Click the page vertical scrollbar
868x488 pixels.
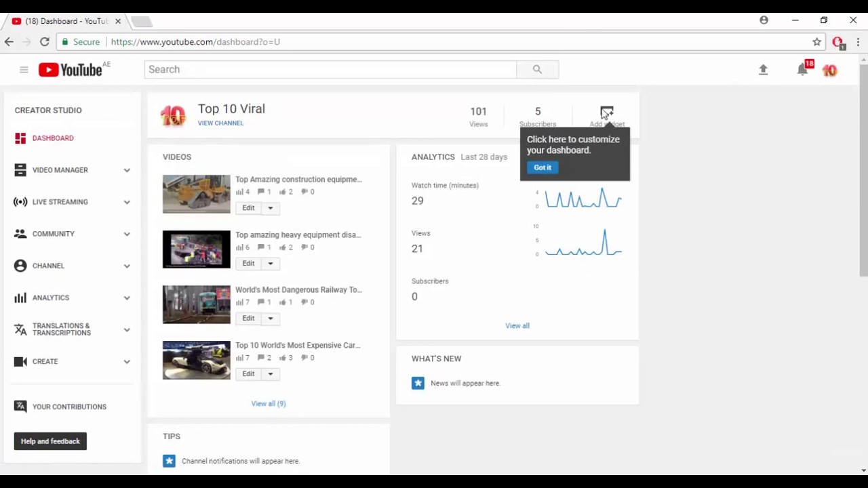pos(863,169)
